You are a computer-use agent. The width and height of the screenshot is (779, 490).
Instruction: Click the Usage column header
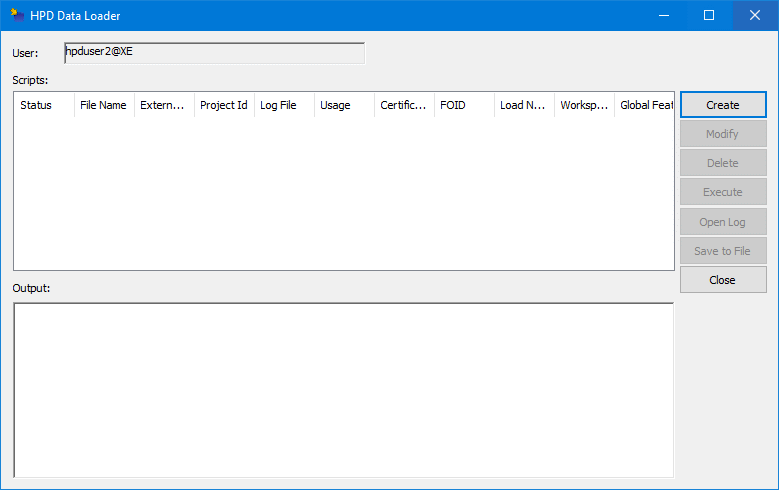click(344, 105)
